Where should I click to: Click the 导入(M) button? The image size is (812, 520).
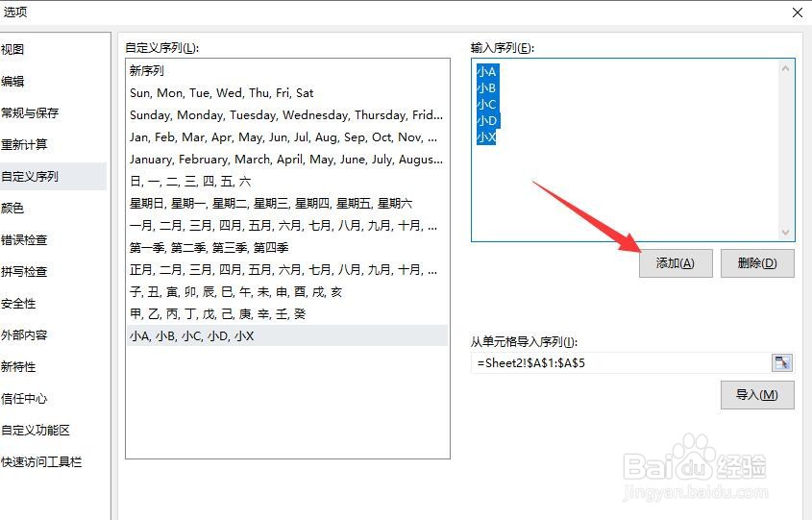[x=757, y=395]
